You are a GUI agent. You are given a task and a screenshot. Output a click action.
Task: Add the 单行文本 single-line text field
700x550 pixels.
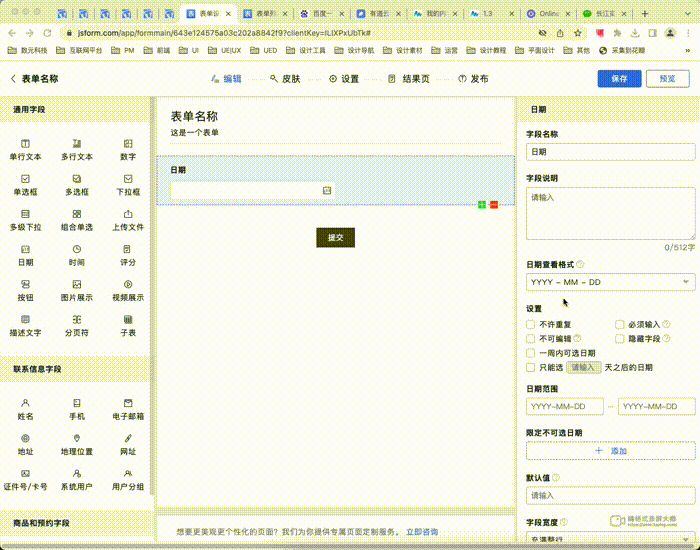(25, 150)
